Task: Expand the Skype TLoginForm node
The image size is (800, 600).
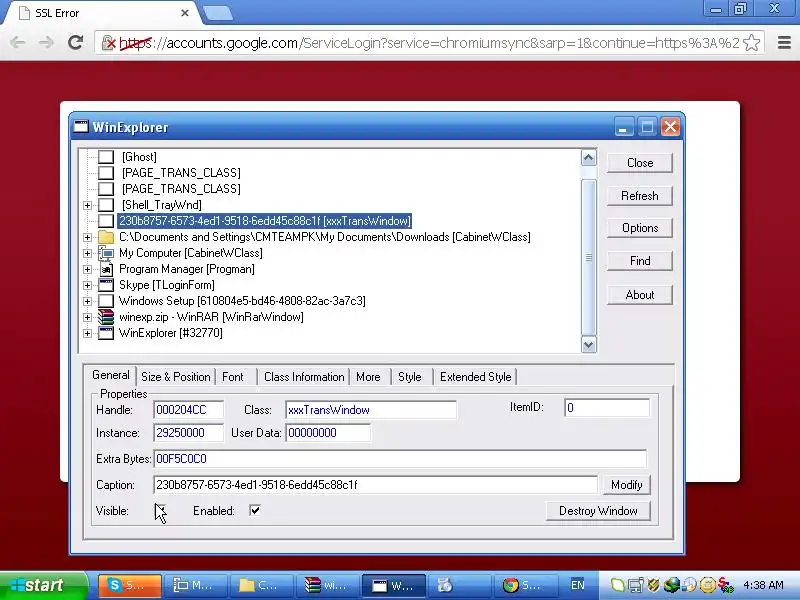Action: pos(87,285)
